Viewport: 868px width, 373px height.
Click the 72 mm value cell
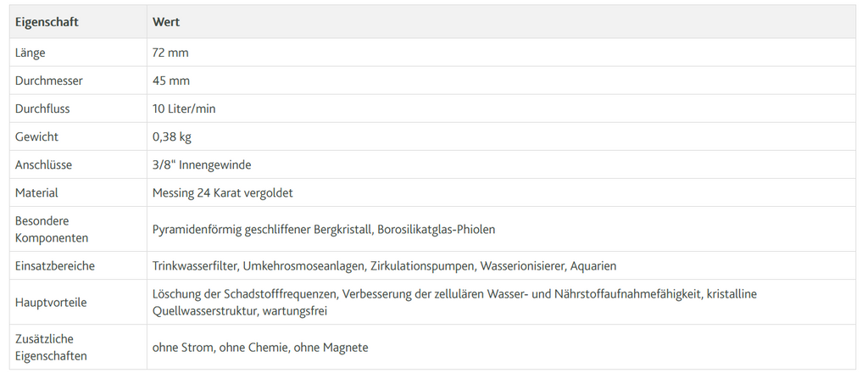(x=170, y=53)
